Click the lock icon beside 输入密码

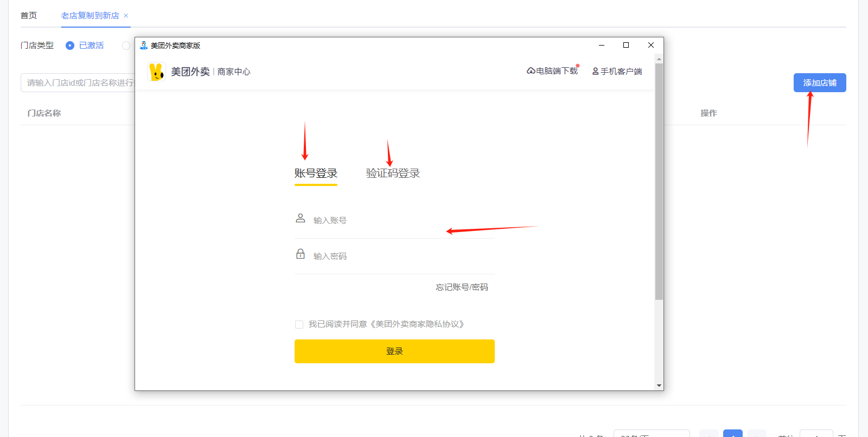(301, 254)
